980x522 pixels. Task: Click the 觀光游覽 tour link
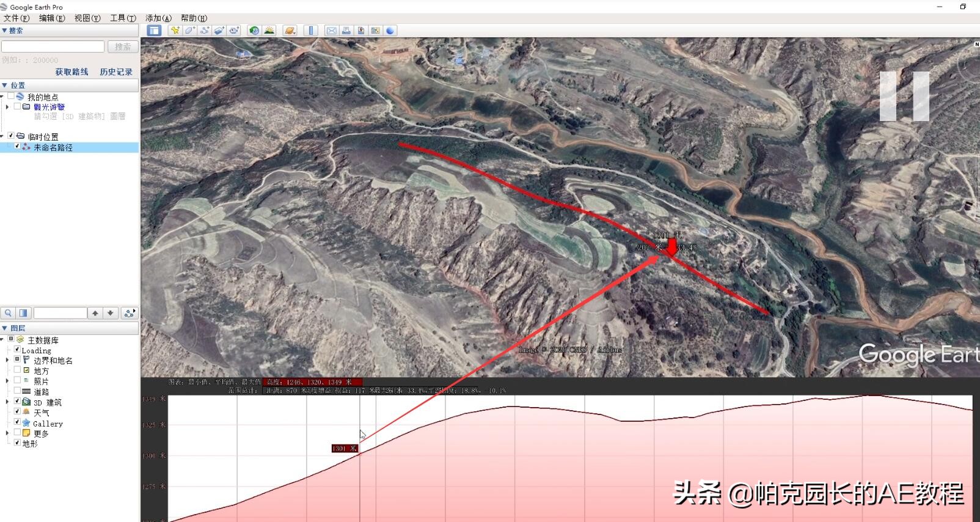coord(49,107)
